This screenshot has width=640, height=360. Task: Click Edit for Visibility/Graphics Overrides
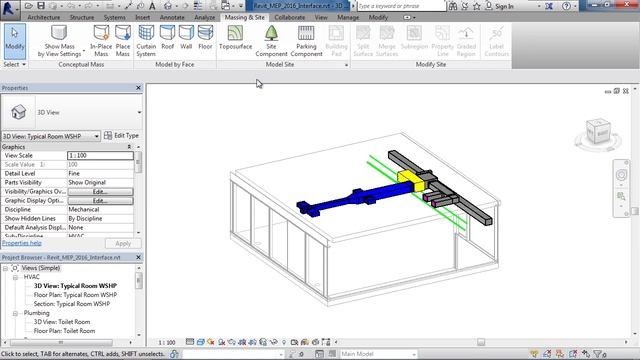[100, 191]
